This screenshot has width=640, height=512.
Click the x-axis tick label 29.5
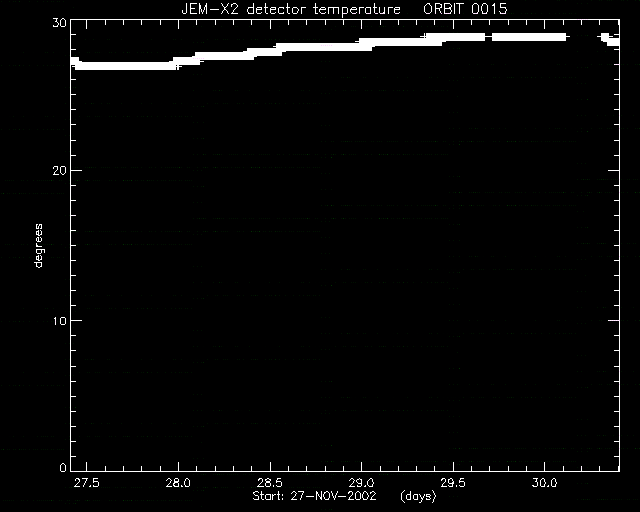453,483
